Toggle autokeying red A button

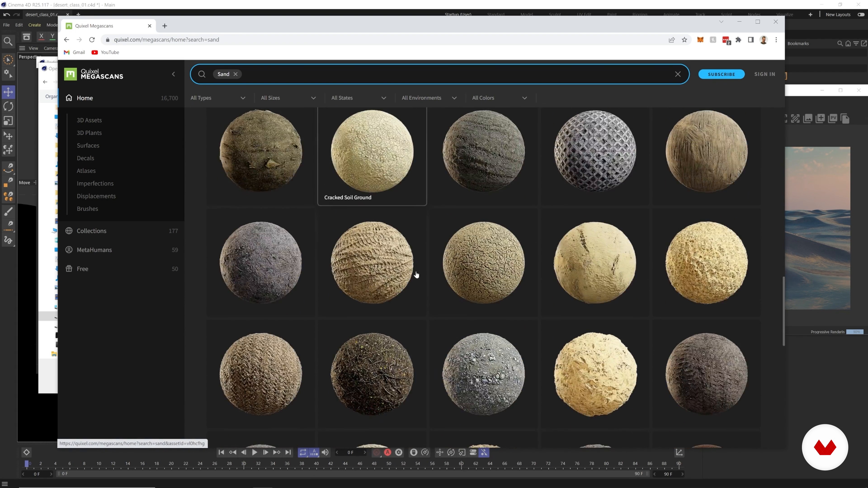[x=387, y=452]
